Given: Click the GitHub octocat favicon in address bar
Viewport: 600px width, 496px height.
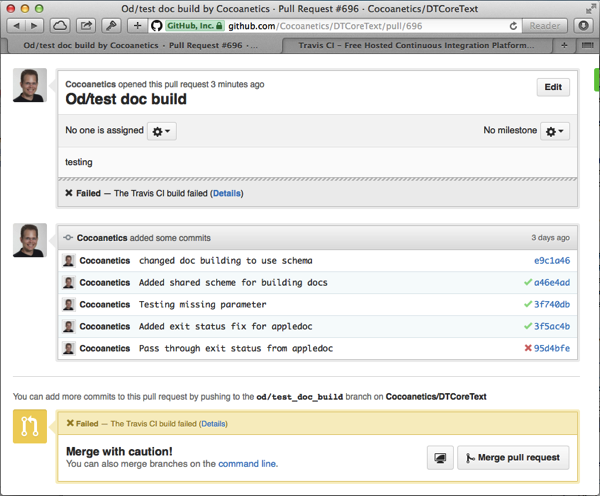Looking at the screenshot, I should 157,26.
